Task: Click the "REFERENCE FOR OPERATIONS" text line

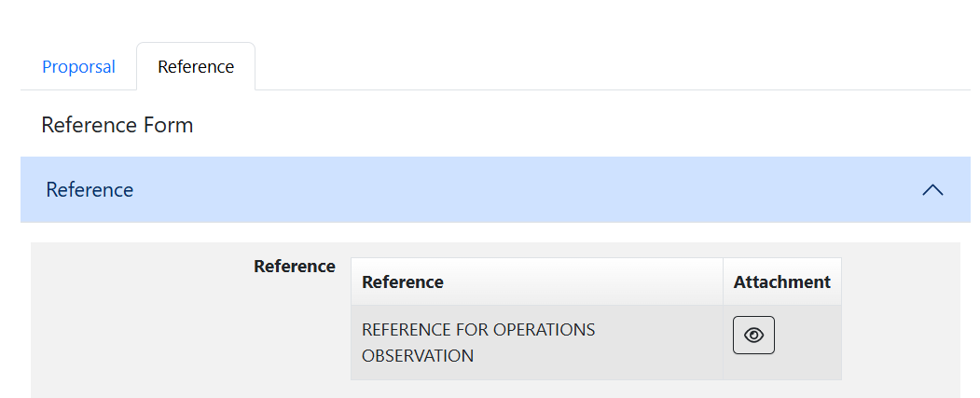Action: pos(478,330)
